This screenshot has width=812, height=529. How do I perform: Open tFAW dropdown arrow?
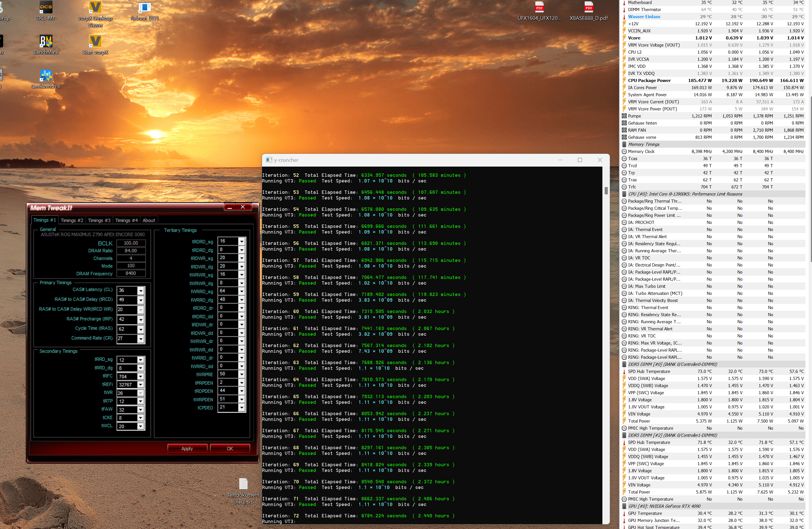pos(141,410)
